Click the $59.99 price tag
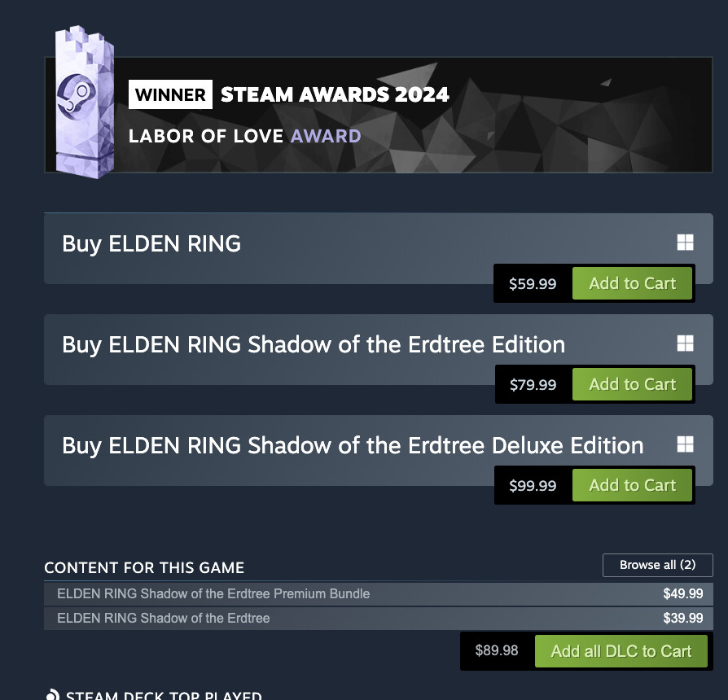Image resolution: width=728 pixels, height=700 pixels. pos(533,284)
